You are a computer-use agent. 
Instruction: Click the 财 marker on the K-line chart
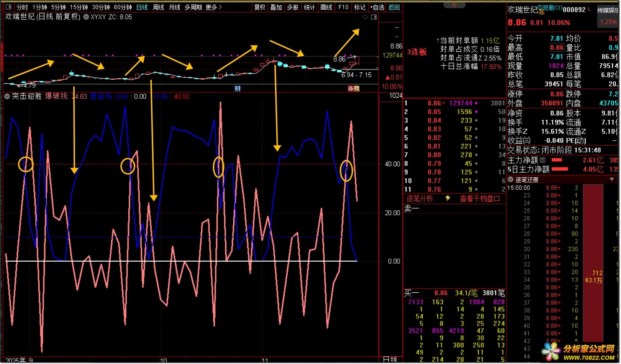coord(238,89)
